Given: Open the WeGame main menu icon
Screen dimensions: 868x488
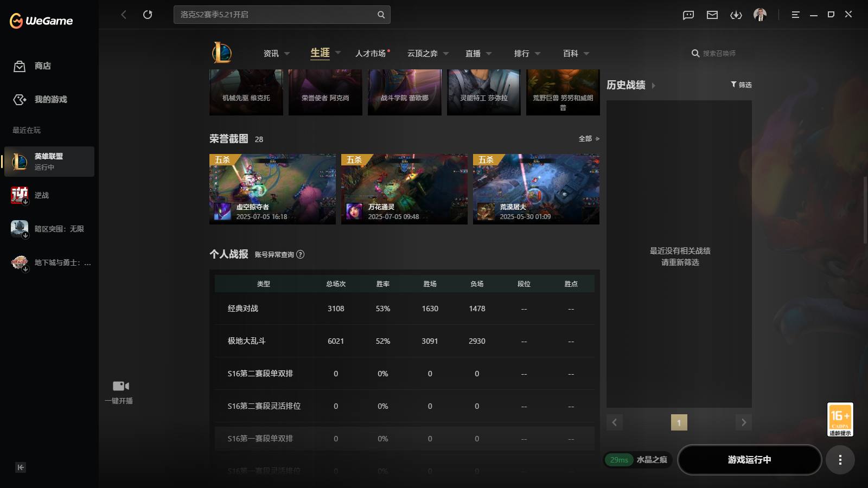Looking at the screenshot, I should pyautogui.click(x=795, y=15).
